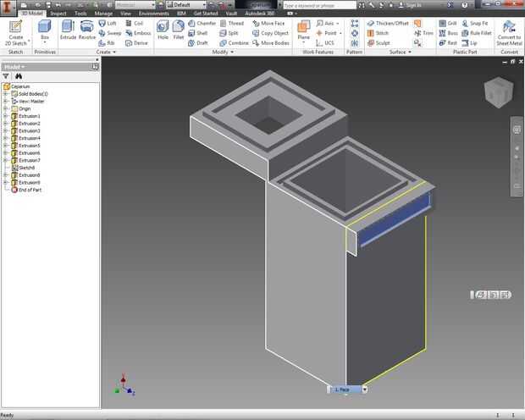The height and width of the screenshot is (420, 525).
Task: Select the Emboss tool
Action: pyautogui.click(x=138, y=33)
